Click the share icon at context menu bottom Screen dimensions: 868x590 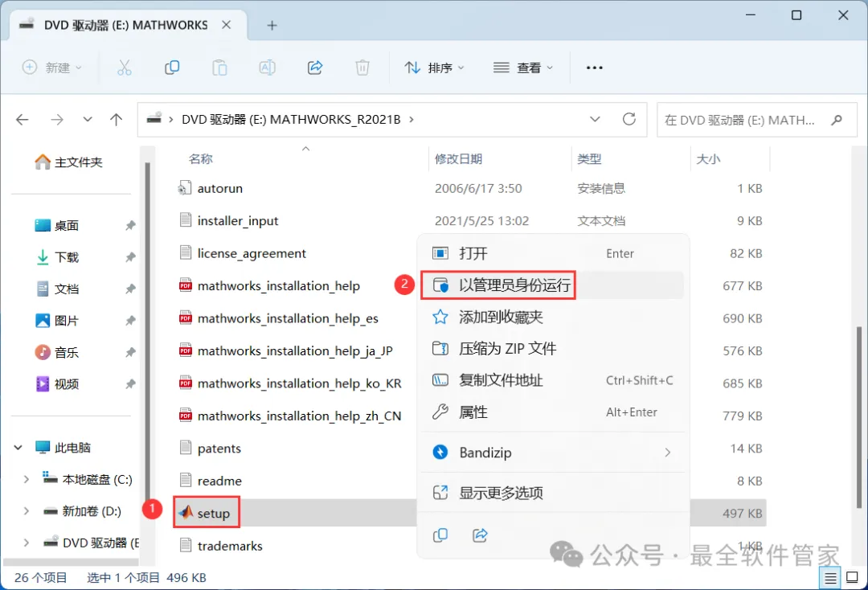point(480,535)
